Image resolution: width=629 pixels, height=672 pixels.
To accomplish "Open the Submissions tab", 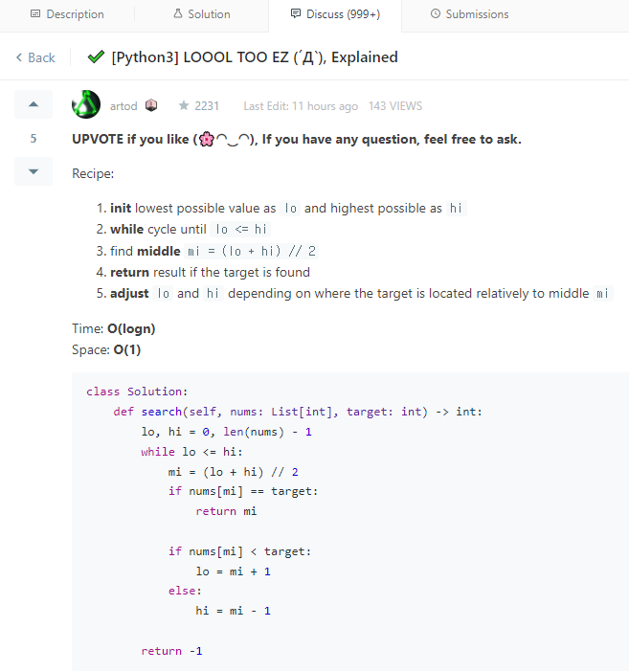I will point(469,14).
